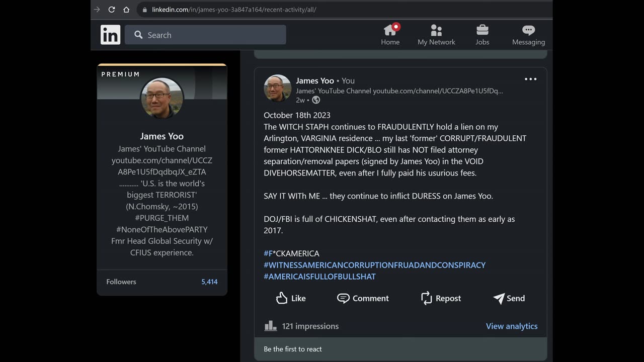The width and height of the screenshot is (644, 362).
Task: Click the 5,414 followers count
Action: 209,282
